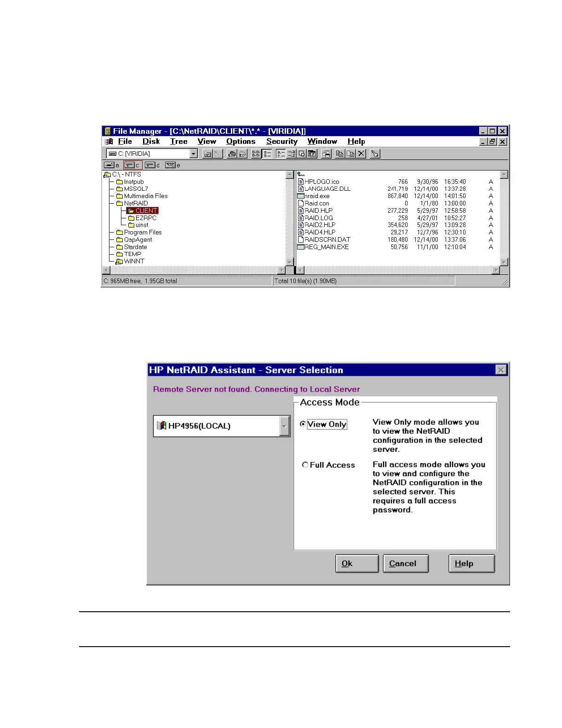
Task: Click the HPLOGO.ico file icon
Action: click(301, 182)
